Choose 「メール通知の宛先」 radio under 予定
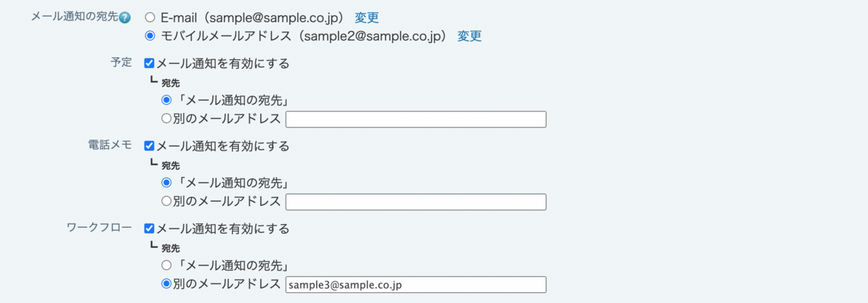 click(166, 101)
